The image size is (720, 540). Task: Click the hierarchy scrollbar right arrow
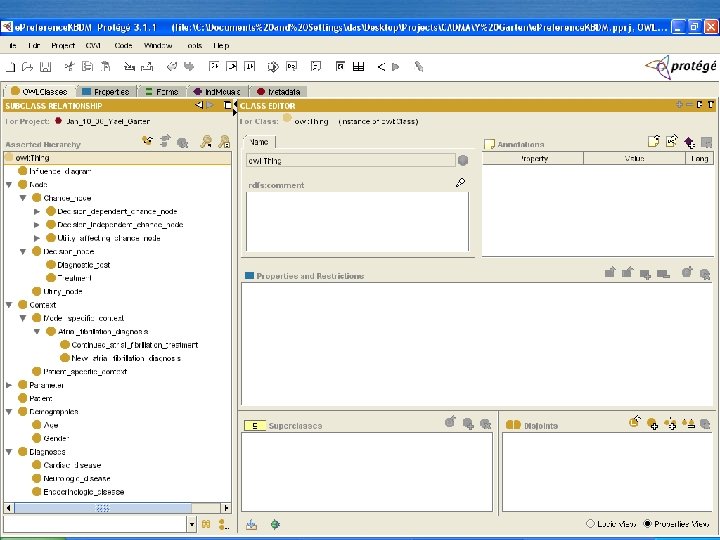point(226,508)
